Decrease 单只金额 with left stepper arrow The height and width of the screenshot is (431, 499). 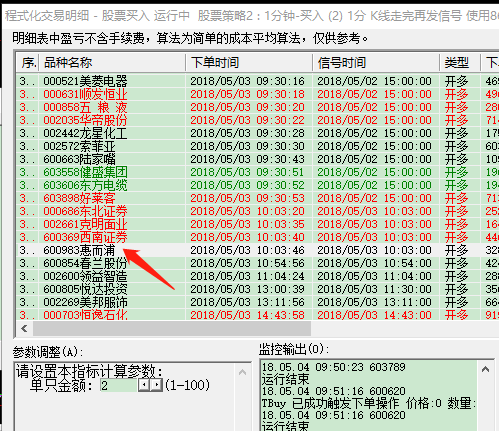(144, 385)
